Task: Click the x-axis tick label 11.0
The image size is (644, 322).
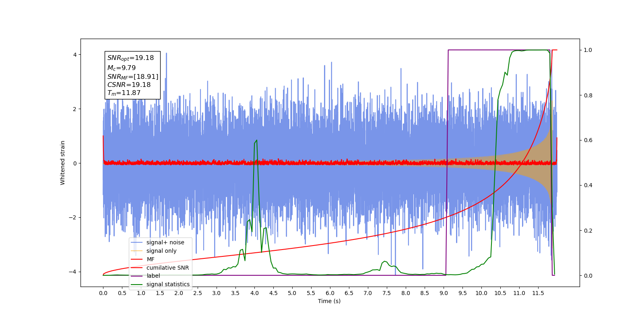Action: tap(519, 293)
